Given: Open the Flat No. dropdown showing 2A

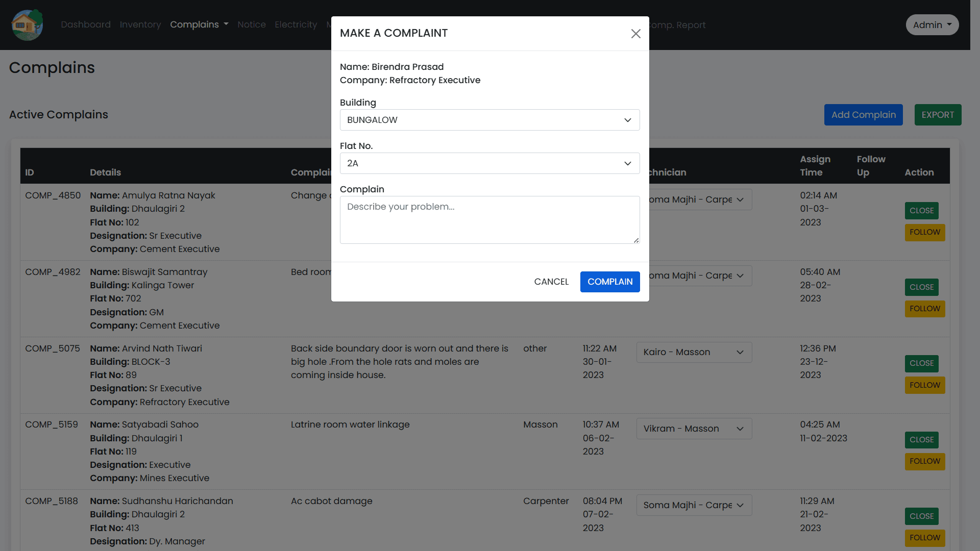Looking at the screenshot, I should point(489,163).
